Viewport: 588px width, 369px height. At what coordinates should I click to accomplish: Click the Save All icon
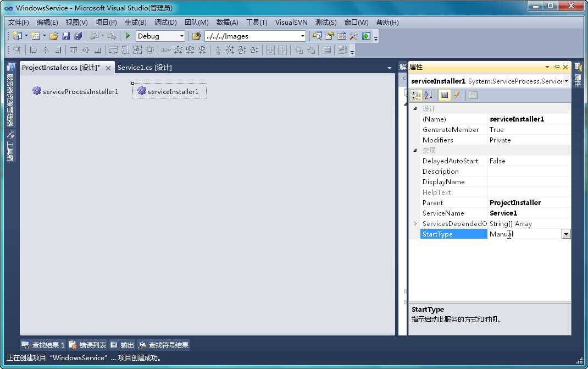pyautogui.click(x=78, y=36)
